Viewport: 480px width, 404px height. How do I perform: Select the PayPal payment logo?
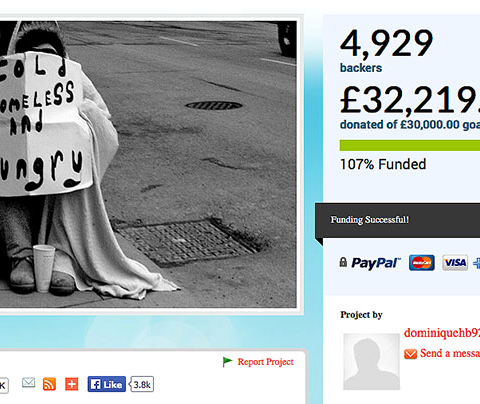(376, 263)
